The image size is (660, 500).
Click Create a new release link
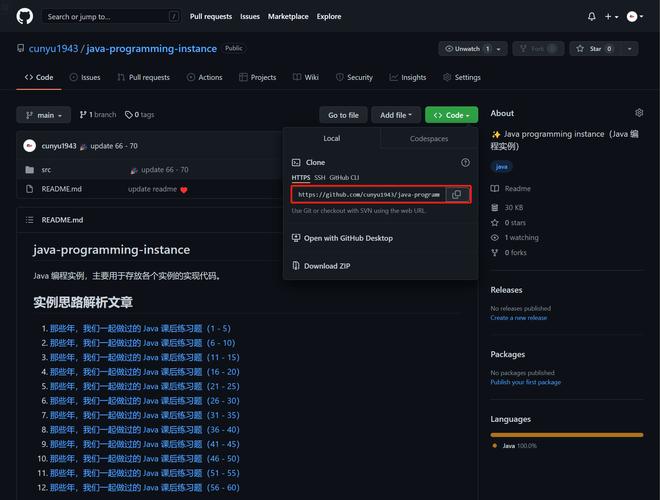pos(518,318)
